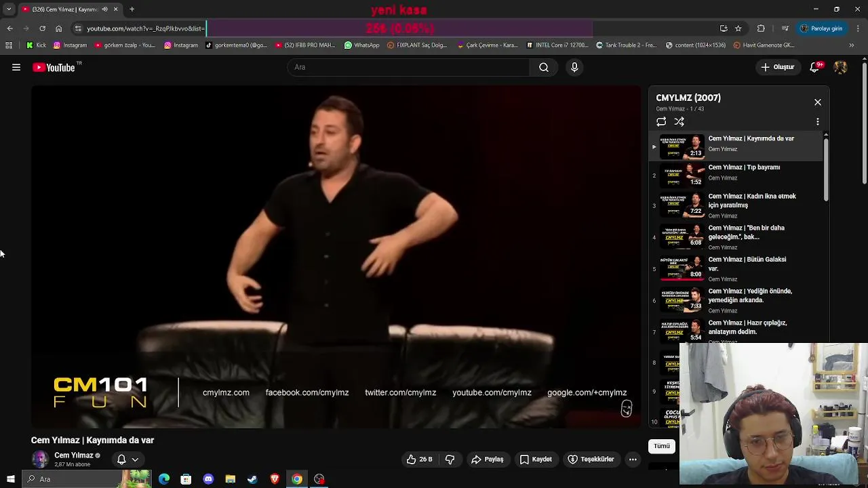Start voice search with the microphone
868x488 pixels.
click(574, 67)
